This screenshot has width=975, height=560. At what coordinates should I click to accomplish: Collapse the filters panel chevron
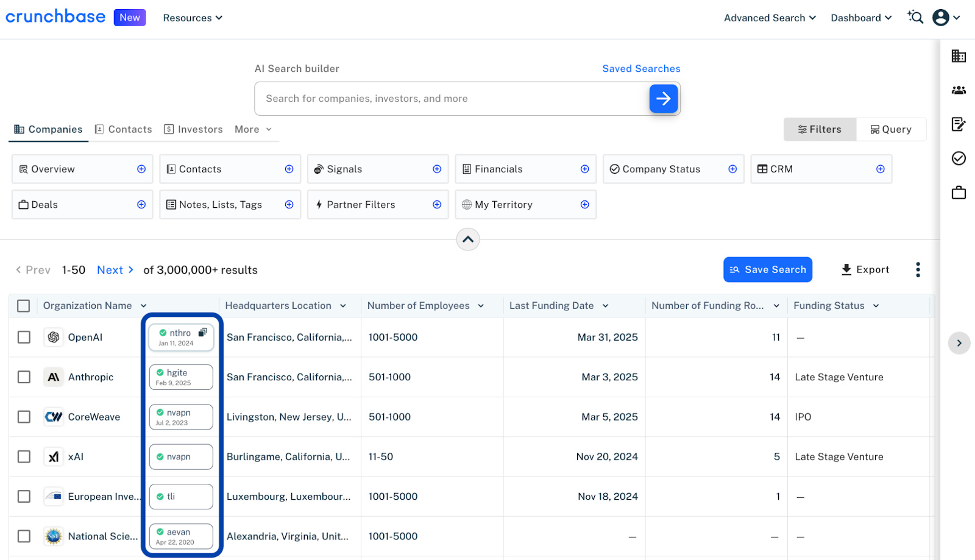(x=468, y=239)
